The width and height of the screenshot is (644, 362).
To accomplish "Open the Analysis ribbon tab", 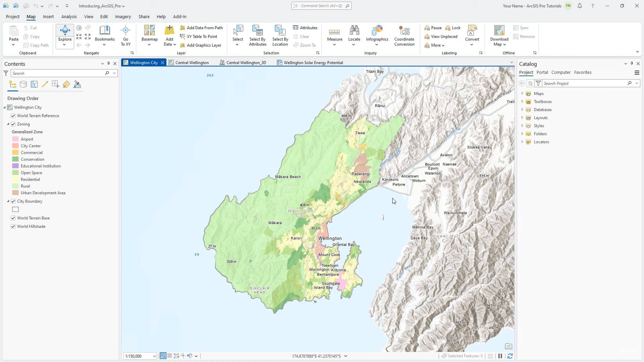I will 69,16.
